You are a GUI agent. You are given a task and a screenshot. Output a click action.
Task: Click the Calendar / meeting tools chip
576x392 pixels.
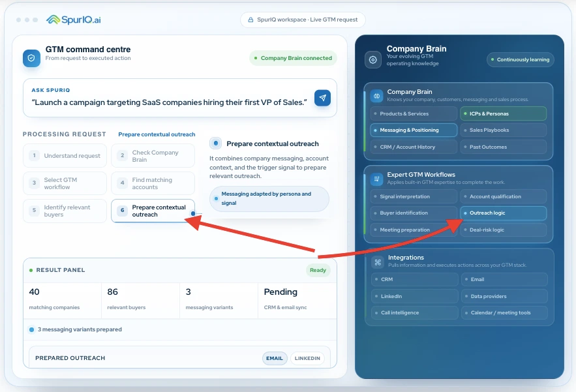(x=504, y=312)
